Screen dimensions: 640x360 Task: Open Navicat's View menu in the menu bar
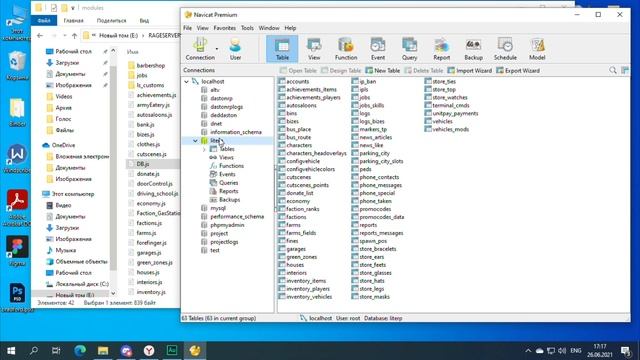202,28
